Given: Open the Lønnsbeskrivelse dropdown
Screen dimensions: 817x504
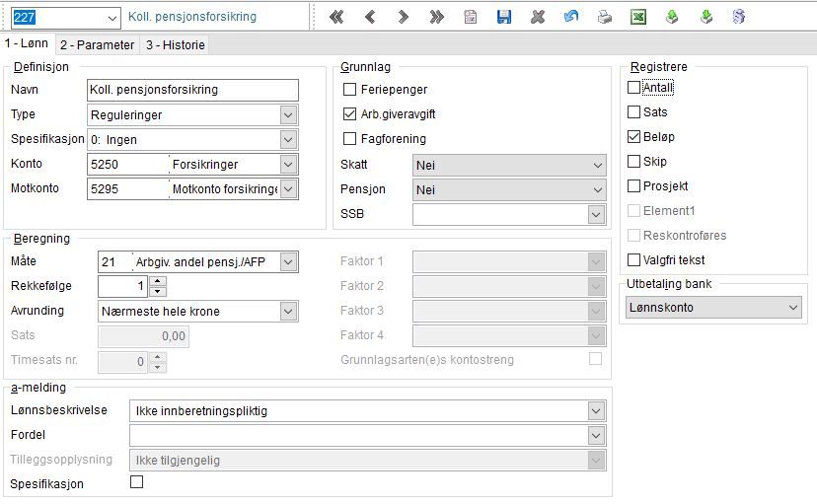Looking at the screenshot, I should point(596,411).
